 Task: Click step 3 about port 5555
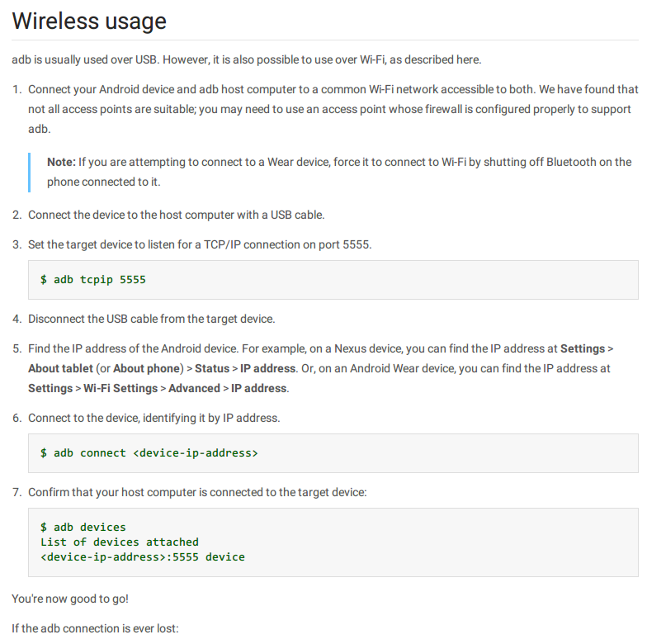[200, 244]
